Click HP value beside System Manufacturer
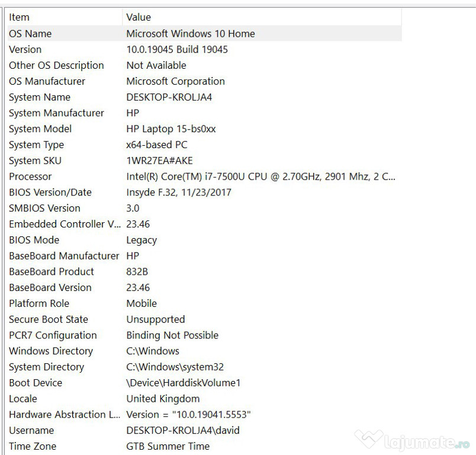 click(x=133, y=113)
